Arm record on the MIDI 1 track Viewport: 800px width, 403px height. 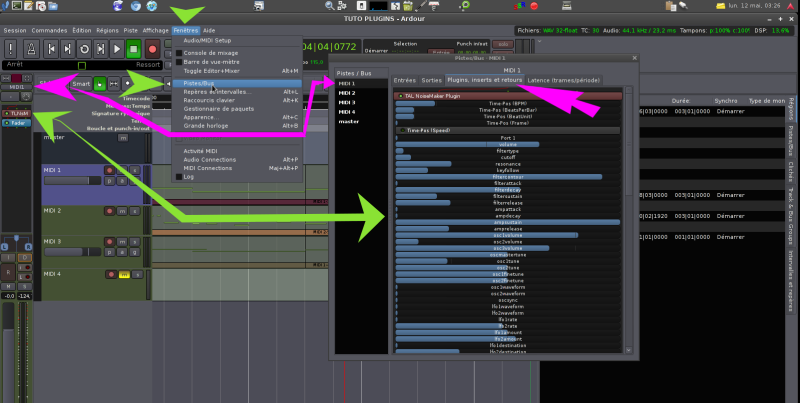tap(109, 170)
